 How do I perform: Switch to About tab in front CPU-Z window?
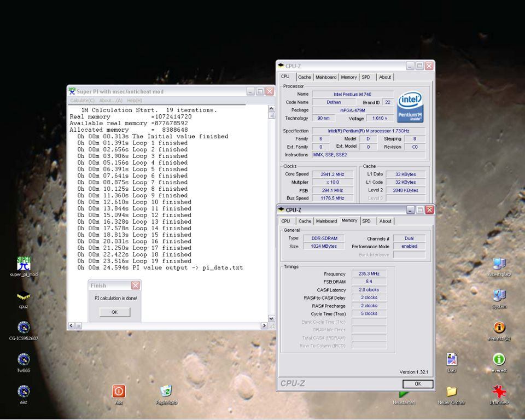pyautogui.click(x=385, y=221)
